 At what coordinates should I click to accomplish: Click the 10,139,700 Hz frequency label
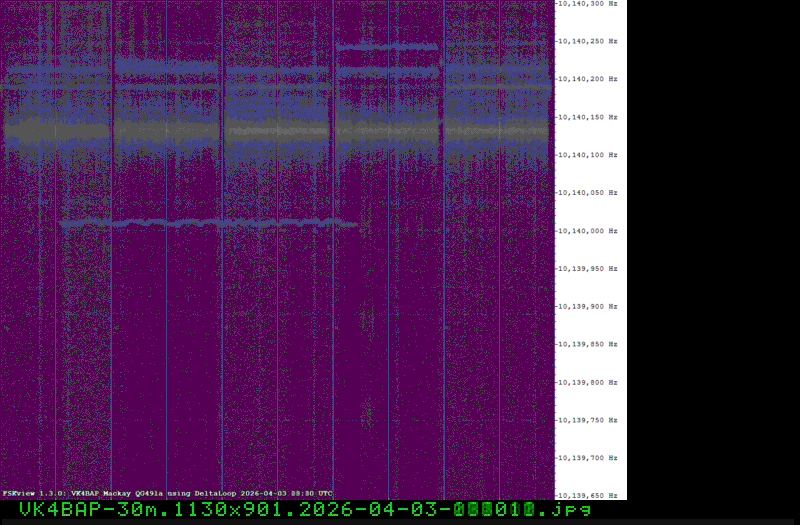pos(588,458)
